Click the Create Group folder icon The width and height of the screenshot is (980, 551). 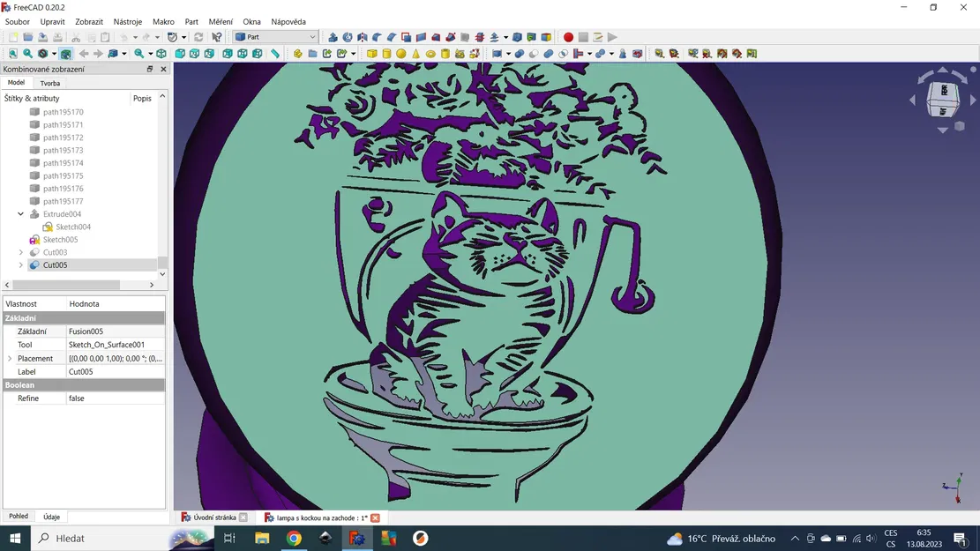(312, 54)
